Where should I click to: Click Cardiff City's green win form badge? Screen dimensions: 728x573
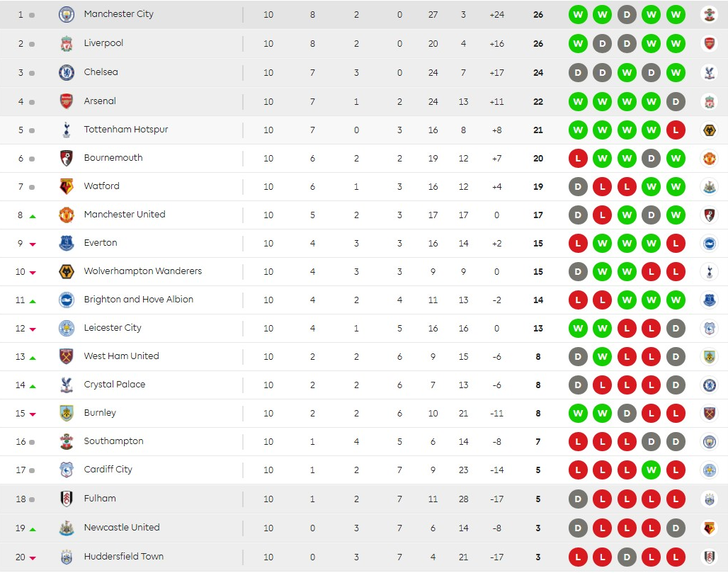tap(652, 470)
